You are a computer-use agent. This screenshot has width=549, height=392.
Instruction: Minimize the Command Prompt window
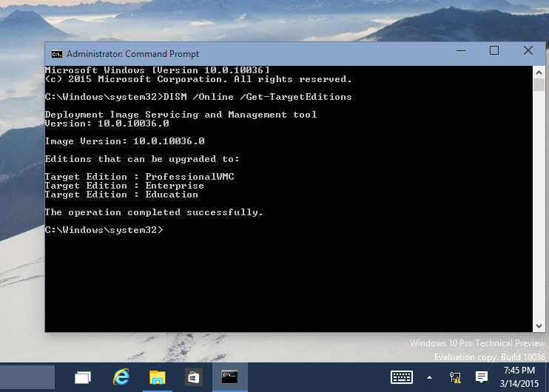(459, 51)
